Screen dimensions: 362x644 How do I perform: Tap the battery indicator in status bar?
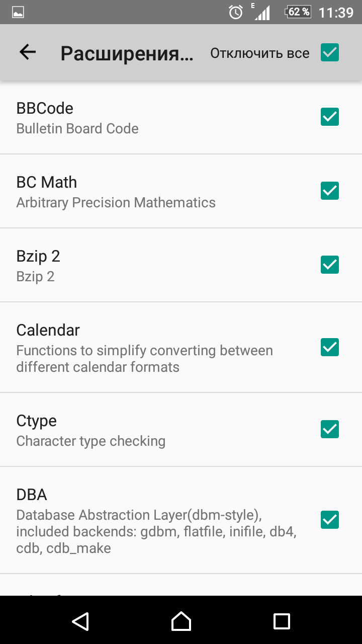298,12
